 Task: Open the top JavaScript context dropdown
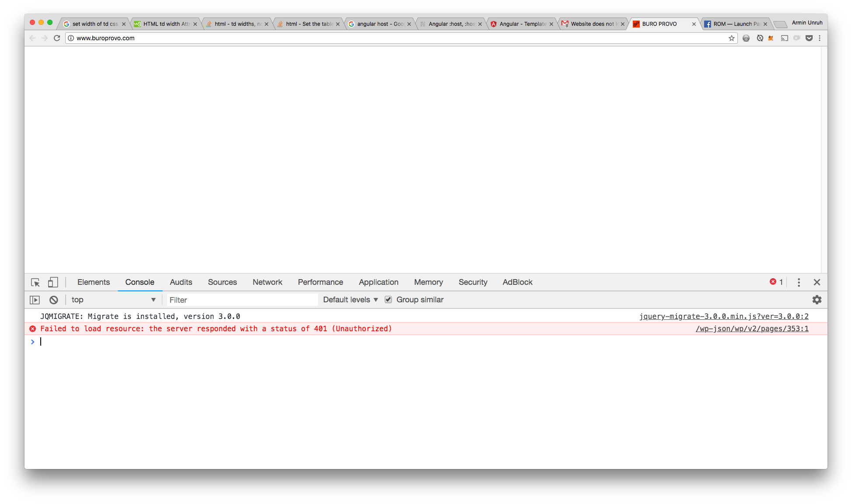[x=113, y=300]
